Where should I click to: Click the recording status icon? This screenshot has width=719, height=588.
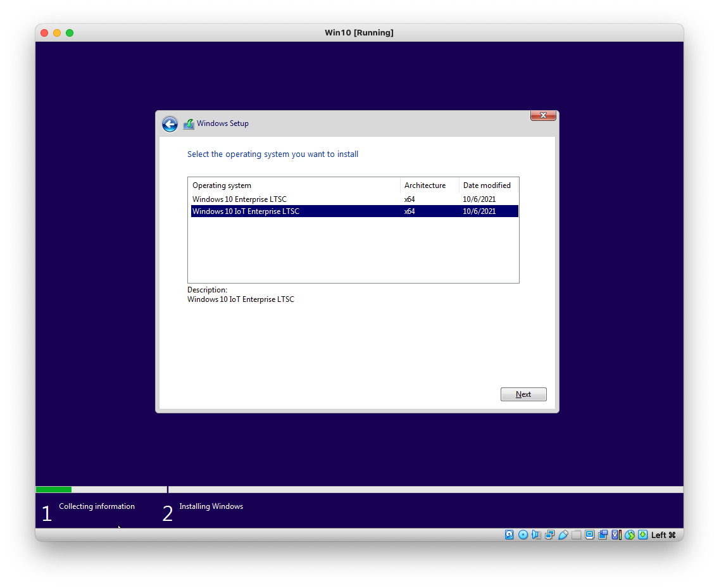pyautogui.click(x=603, y=535)
